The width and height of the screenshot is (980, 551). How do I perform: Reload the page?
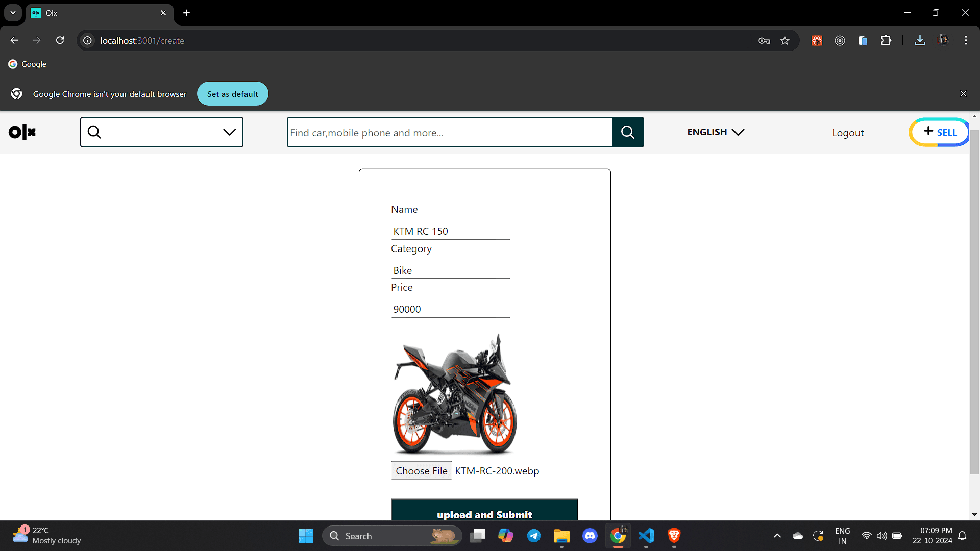[60, 40]
